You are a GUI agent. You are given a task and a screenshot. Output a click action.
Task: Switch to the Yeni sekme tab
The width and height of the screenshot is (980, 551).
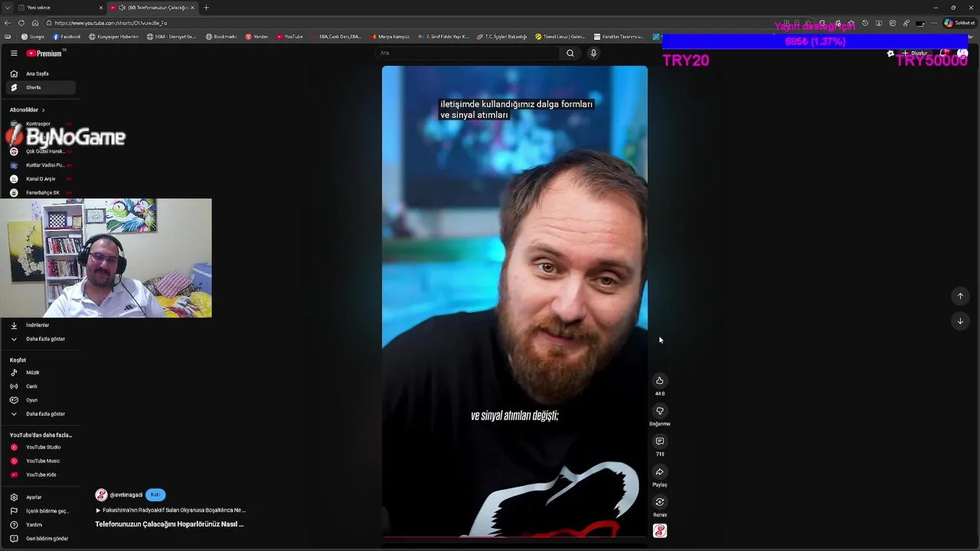tap(60, 8)
